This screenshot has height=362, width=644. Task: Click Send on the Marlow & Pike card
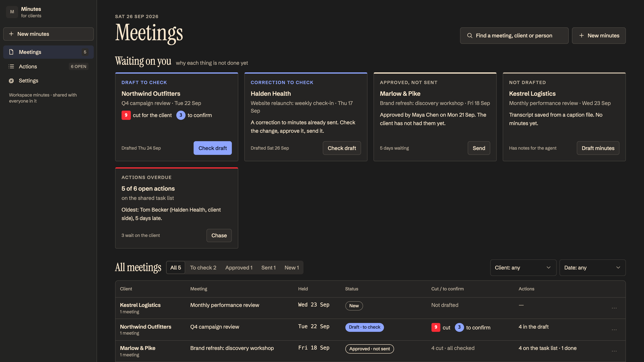pos(479,148)
